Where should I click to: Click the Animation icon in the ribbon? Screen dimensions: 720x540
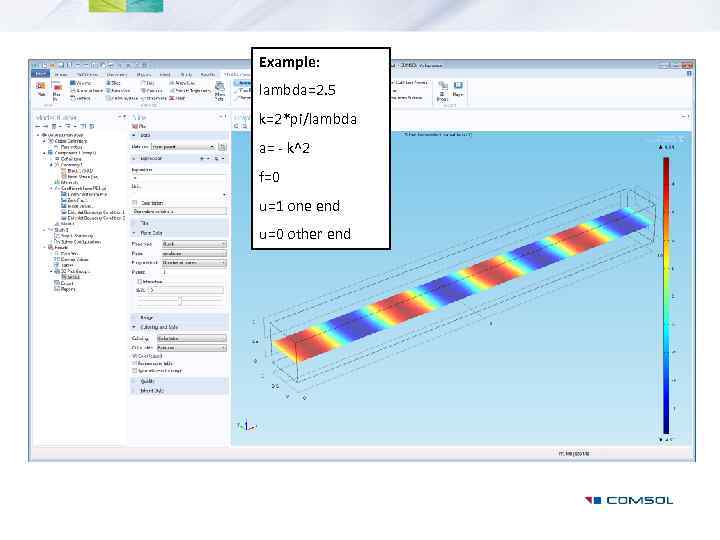tap(442, 91)
